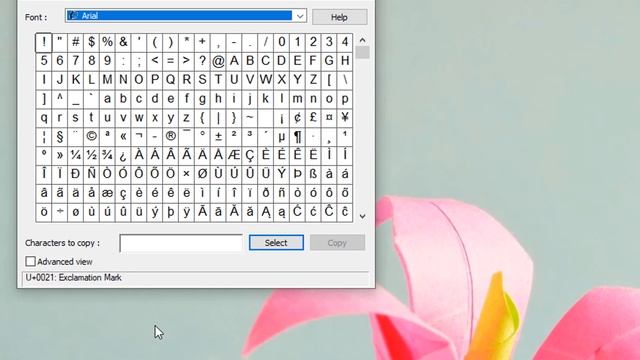Select the sharp s ß cell
The image size is (640, 360).
pyautogui.click(x=313, y=174)
